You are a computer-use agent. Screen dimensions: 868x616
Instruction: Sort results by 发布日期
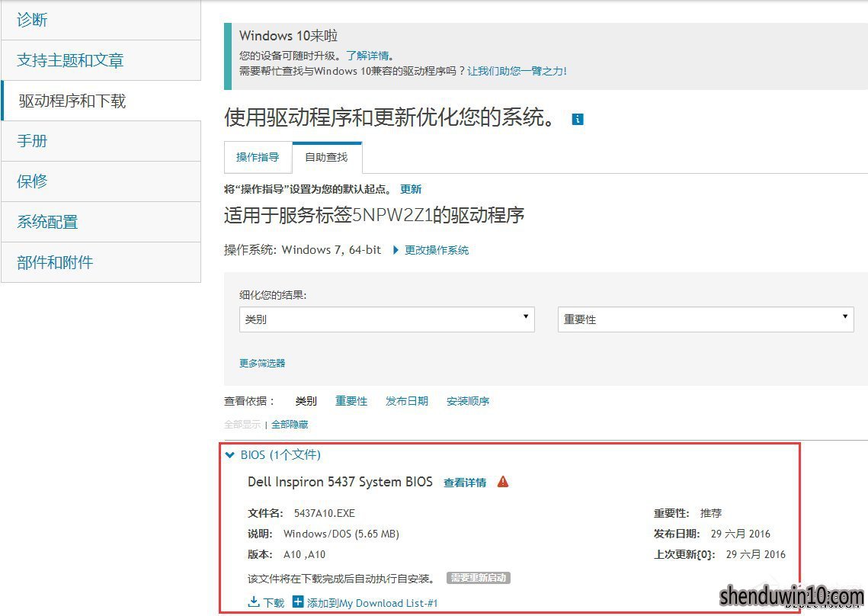tap(407, 401)
